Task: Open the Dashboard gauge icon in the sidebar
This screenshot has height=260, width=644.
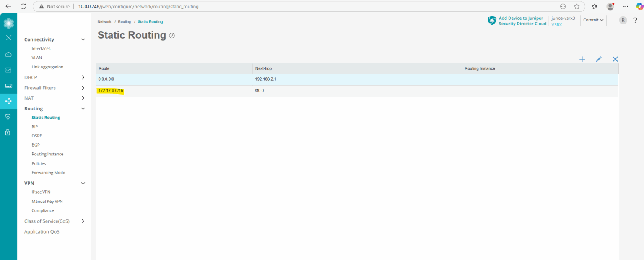Action: (x=8, y=54)
